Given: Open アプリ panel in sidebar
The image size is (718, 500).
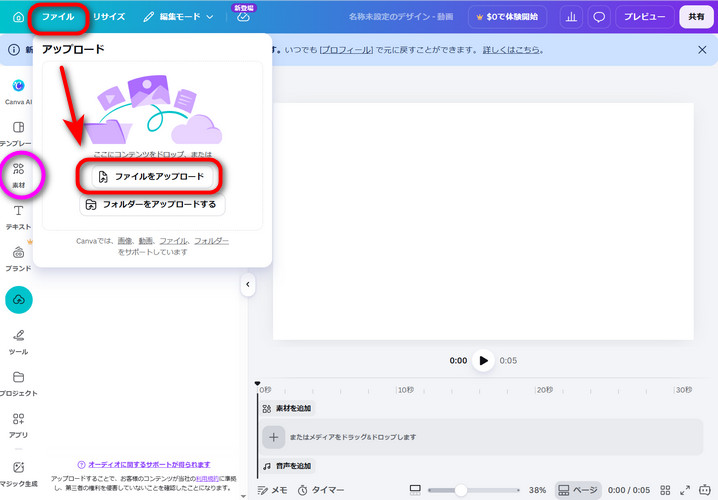Looking at the screenshot, I should click(x=18, y=425).
